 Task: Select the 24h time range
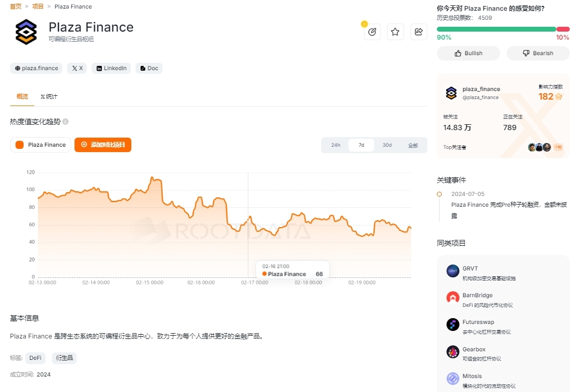tap(336, 145)
